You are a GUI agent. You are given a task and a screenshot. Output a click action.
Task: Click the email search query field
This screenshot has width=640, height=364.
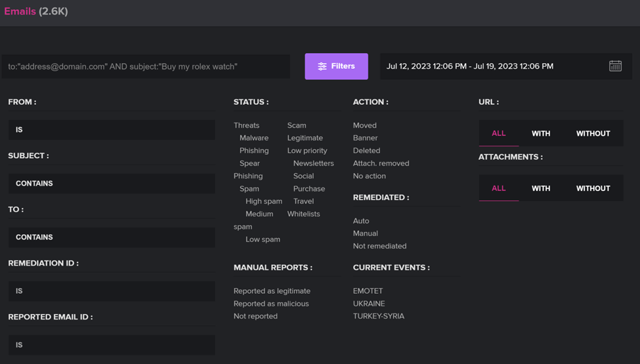[146, 66]
